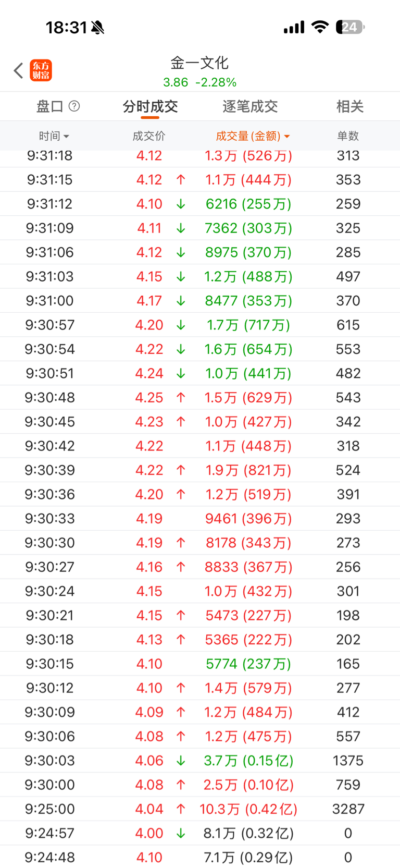The image size is (400, 868).
Task: Open the 相关 tab
Action: click(349, 106)
